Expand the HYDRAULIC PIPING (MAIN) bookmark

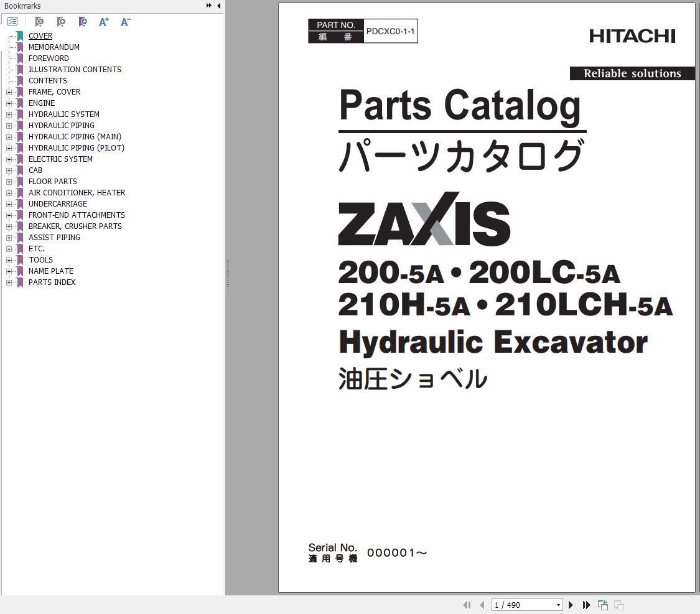9,137
